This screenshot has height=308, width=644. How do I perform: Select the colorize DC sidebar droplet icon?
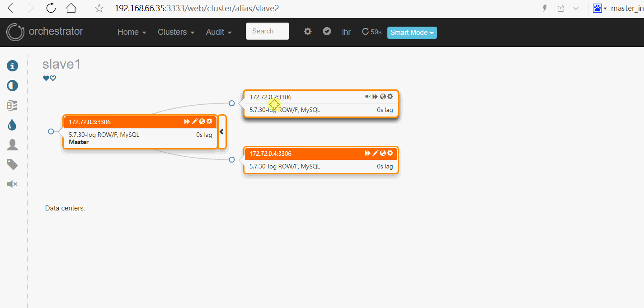click(12, 124)
